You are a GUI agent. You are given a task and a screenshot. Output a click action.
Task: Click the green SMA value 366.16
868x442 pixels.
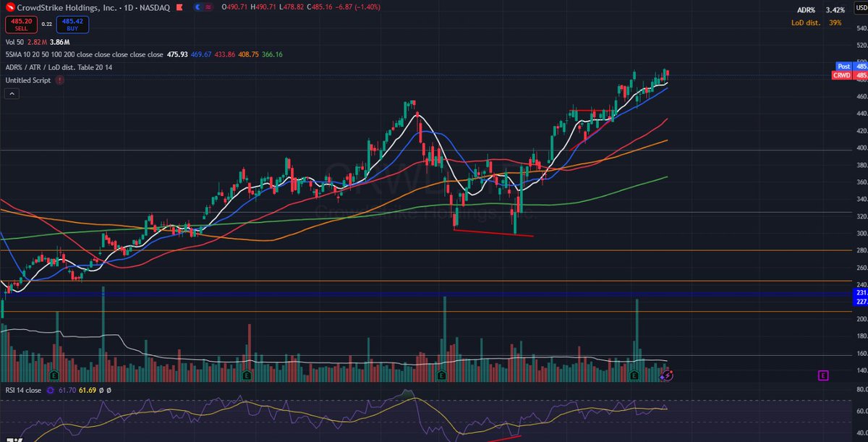(273, 54)
